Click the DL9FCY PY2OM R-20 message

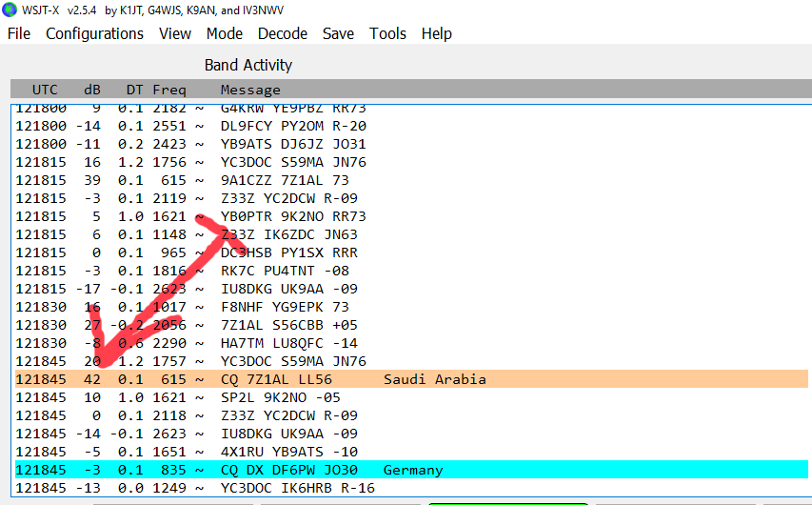pos(293,126)
